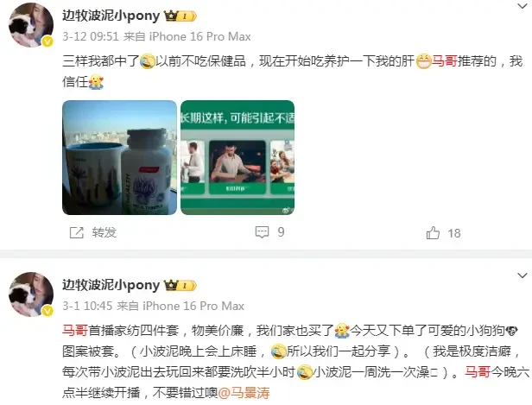Click the crown membership badge on second post
Image resolution: width=532 pixels, height=405 pixels.
(180, 286)
